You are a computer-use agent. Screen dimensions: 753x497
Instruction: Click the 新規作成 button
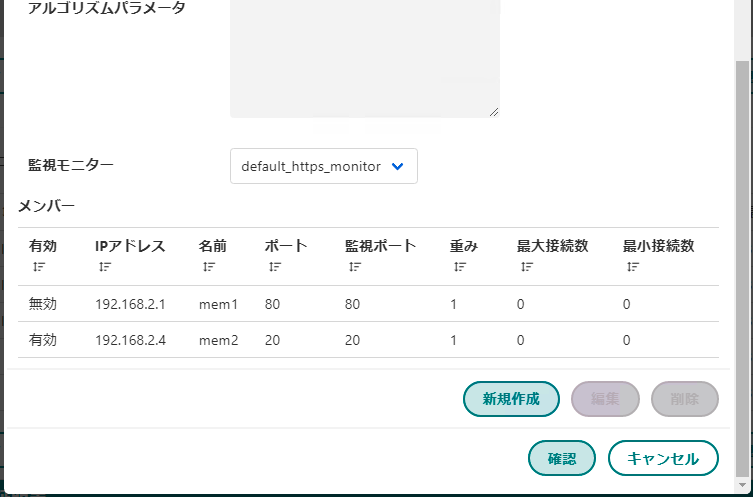(x=511, y=399)
